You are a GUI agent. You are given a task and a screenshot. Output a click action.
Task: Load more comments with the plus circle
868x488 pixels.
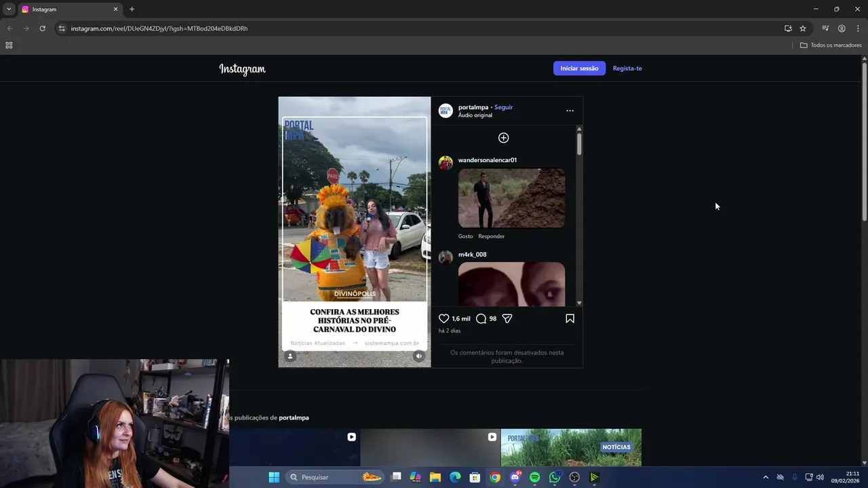click(503, 138)
